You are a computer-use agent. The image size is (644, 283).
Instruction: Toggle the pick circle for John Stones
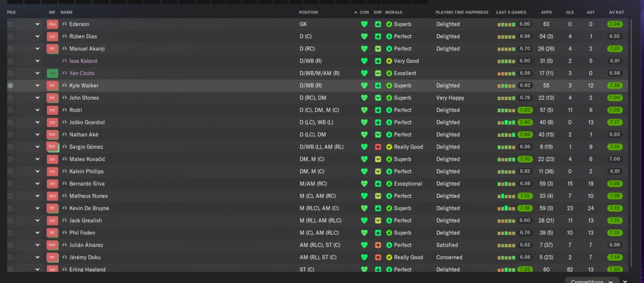11,98
